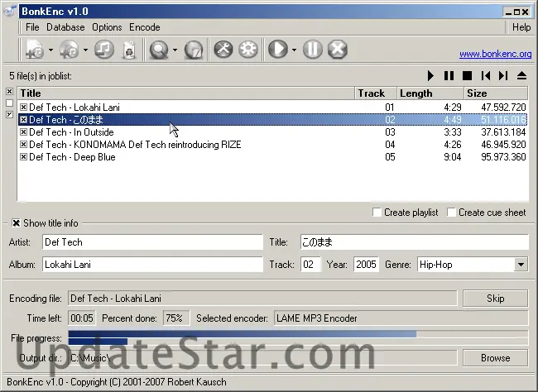
Task: Click into the Track field showing 02
Action: click(310, 265)
